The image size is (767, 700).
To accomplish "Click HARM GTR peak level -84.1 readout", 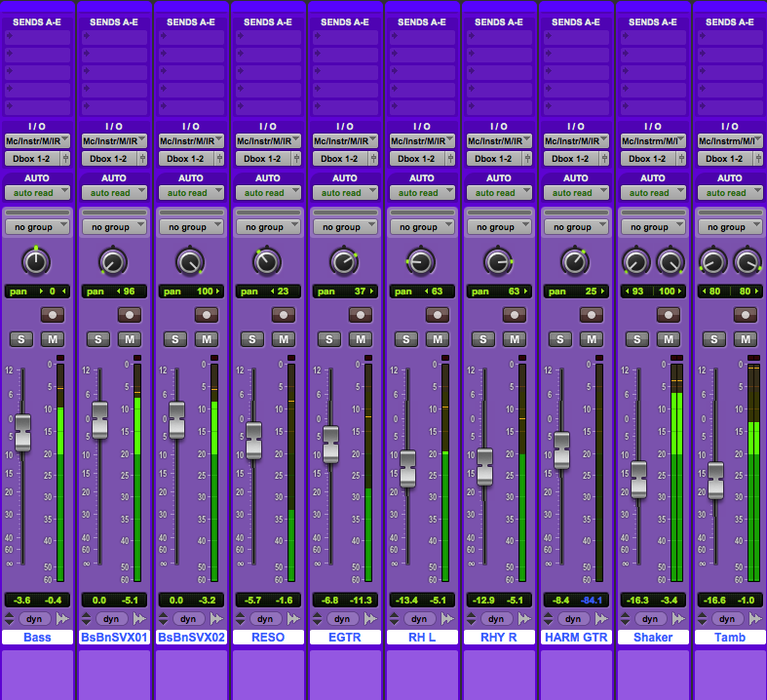I will tap(592, 601).
